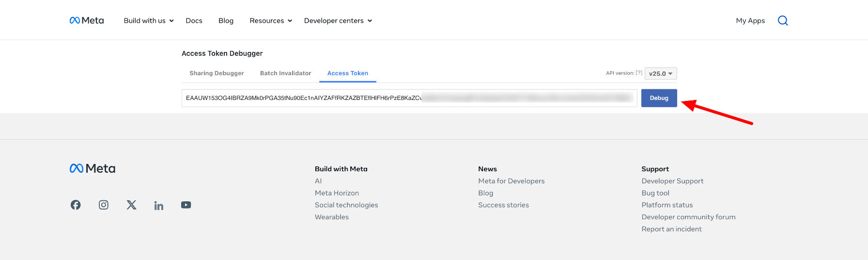The image size is (868, 260).
Task: Click the API version help [?] link
Action: (x=639, y=73)
